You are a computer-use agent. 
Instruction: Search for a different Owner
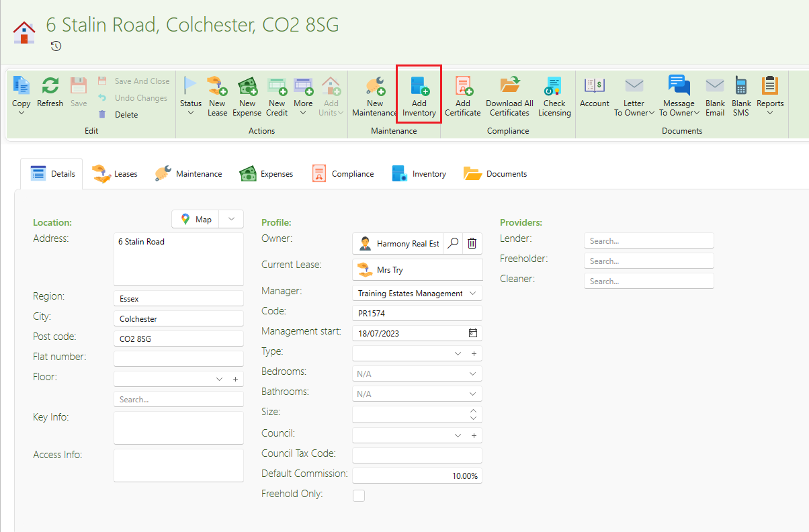[454, 244]
